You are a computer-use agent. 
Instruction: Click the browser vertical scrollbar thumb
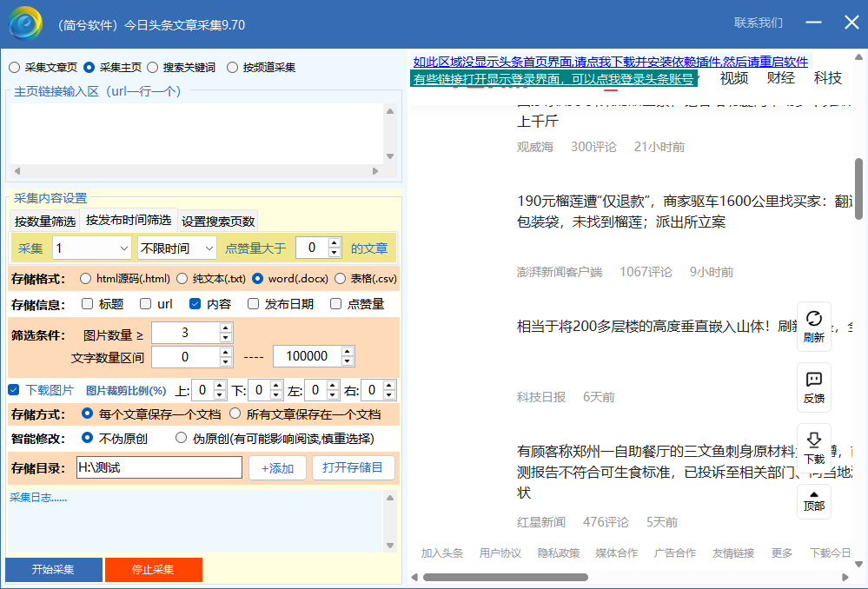(858, 189)
